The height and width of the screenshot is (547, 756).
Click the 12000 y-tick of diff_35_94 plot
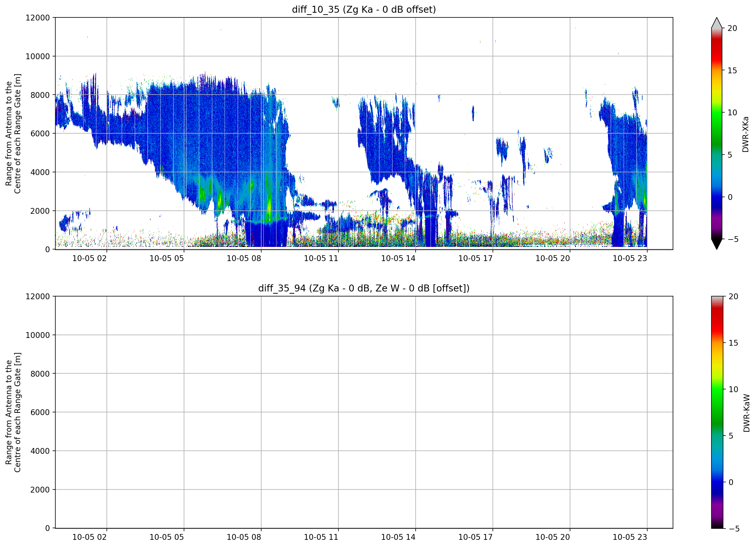tap(38, 296)
